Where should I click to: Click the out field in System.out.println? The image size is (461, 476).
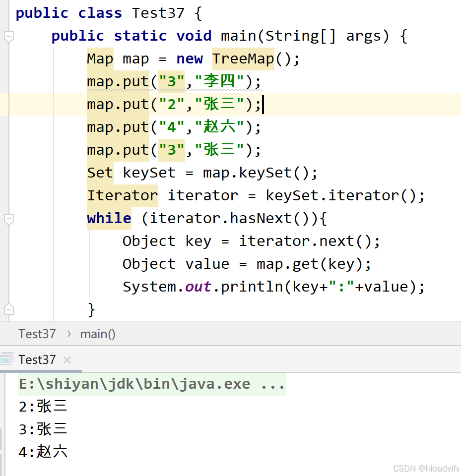[x=198, y=286]
